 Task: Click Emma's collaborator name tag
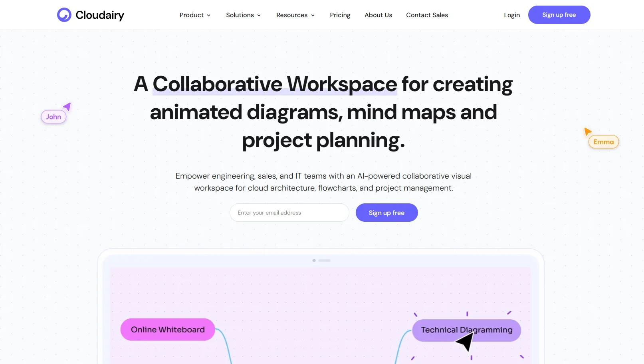click(603, 141)
